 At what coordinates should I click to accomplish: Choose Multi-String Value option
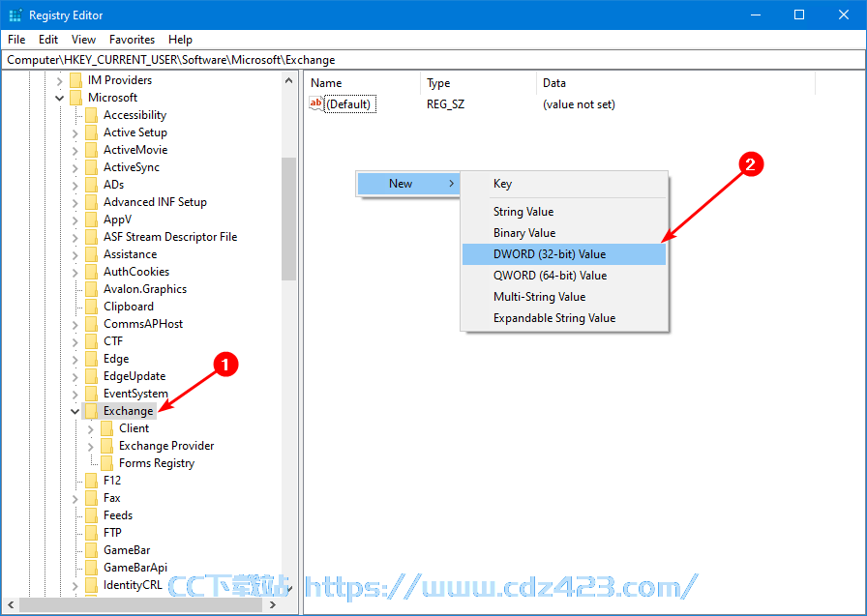click(564, 297)
